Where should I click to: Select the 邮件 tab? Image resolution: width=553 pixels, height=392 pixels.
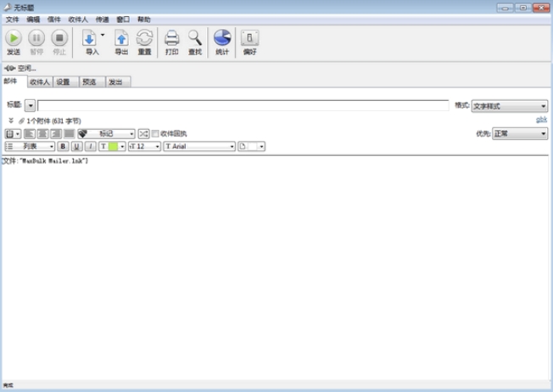[x=14, y=81]
